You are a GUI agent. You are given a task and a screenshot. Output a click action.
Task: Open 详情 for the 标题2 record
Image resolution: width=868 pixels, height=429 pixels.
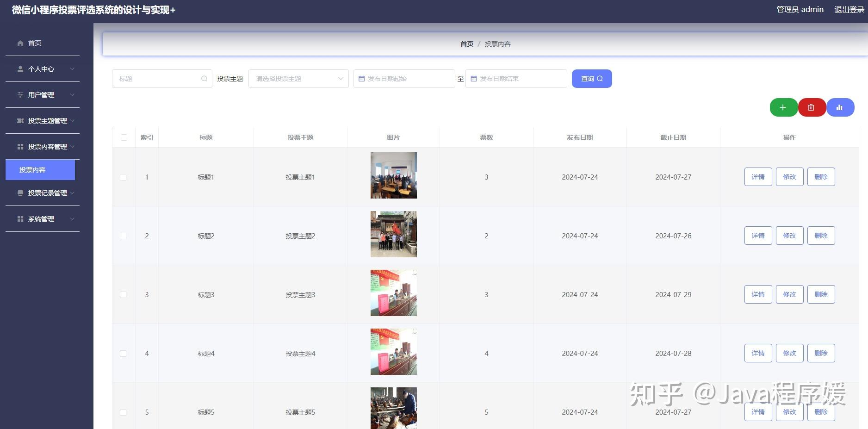757,236
